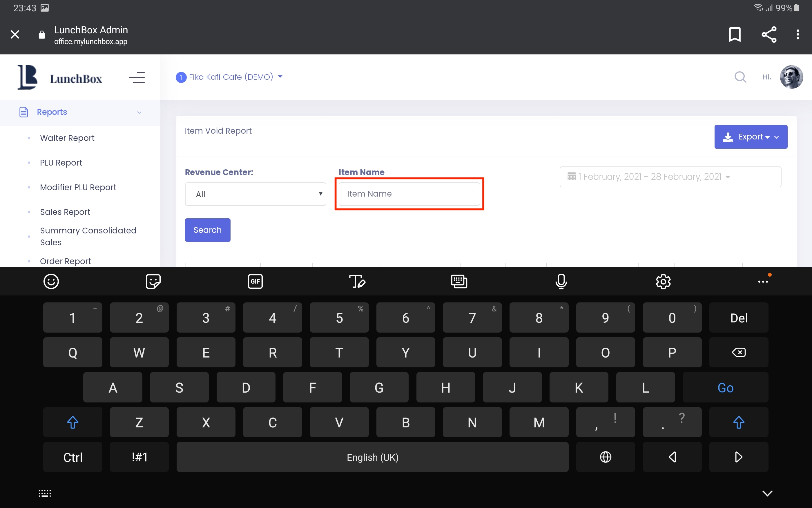Tap the browser share icon
This screenshot has height=508, width=812.
pyautogui.click(x=769, y=34)
